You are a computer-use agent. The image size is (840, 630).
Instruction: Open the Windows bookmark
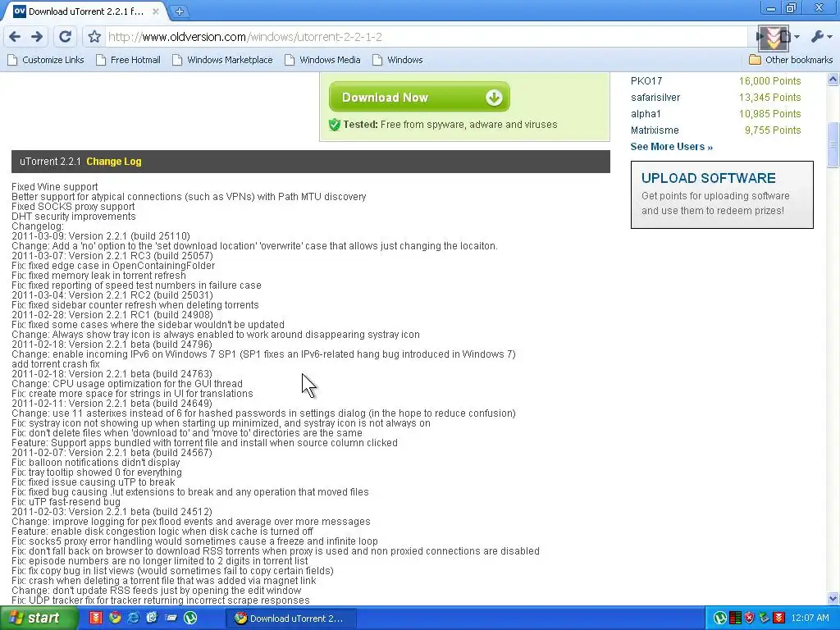pyautogui.click(x=398, y=60)
